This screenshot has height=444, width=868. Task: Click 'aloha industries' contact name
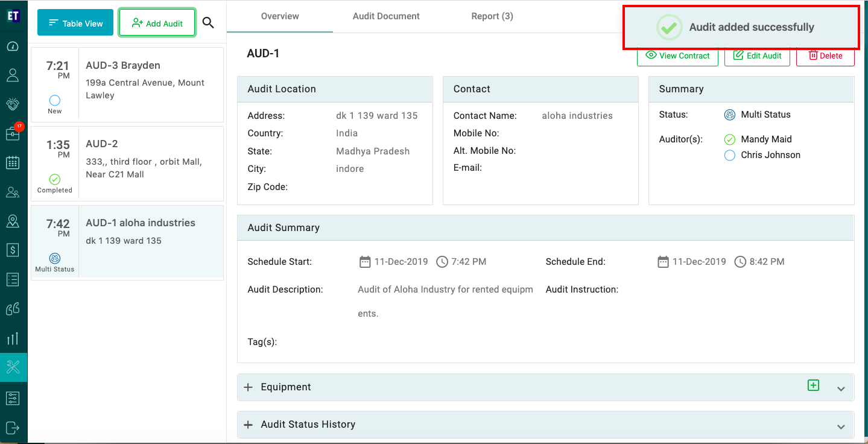(x=577, y=116)
